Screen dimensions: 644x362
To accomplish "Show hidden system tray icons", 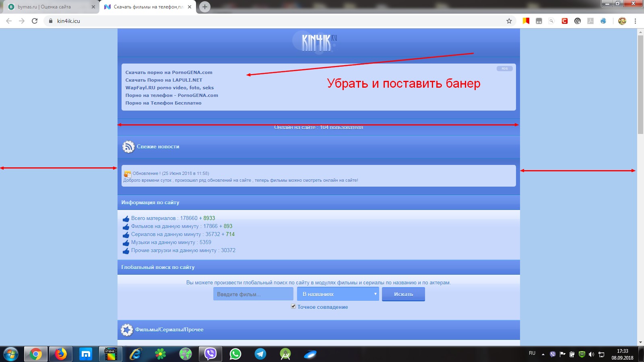I will pos(543,354).
